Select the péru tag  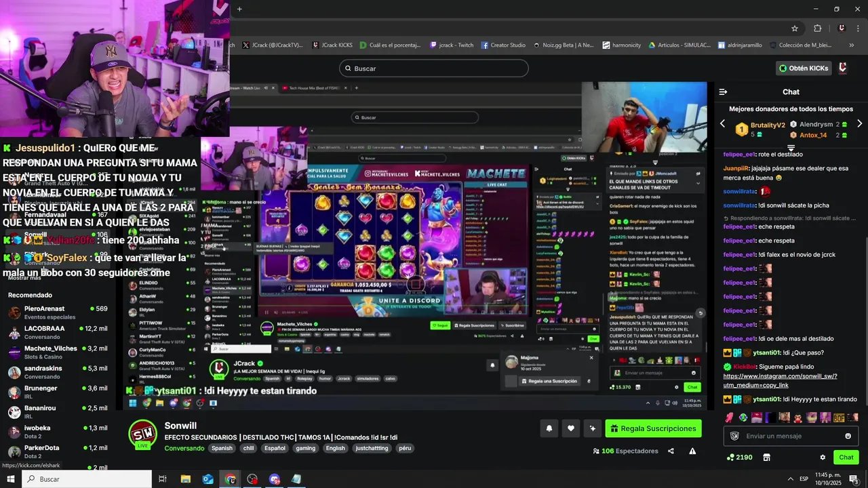(x=405, y=448)
